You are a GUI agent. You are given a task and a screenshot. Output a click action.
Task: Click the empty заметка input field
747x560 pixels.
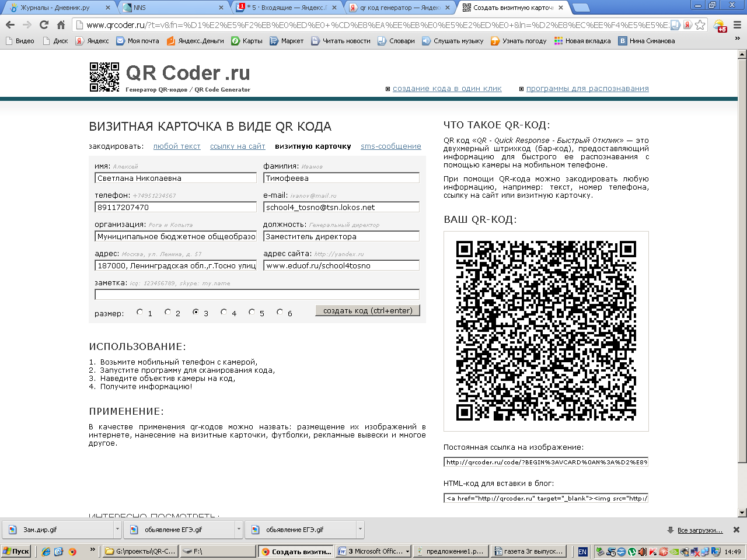257,295
